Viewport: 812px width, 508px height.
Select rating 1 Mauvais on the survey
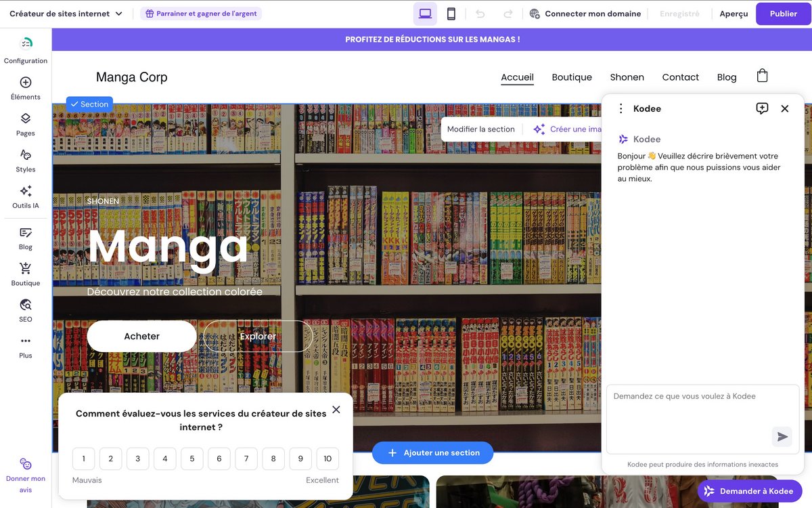83,459
